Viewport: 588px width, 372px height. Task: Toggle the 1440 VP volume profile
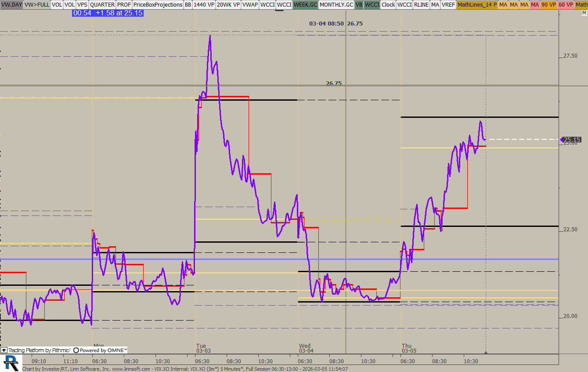[204, 5]
